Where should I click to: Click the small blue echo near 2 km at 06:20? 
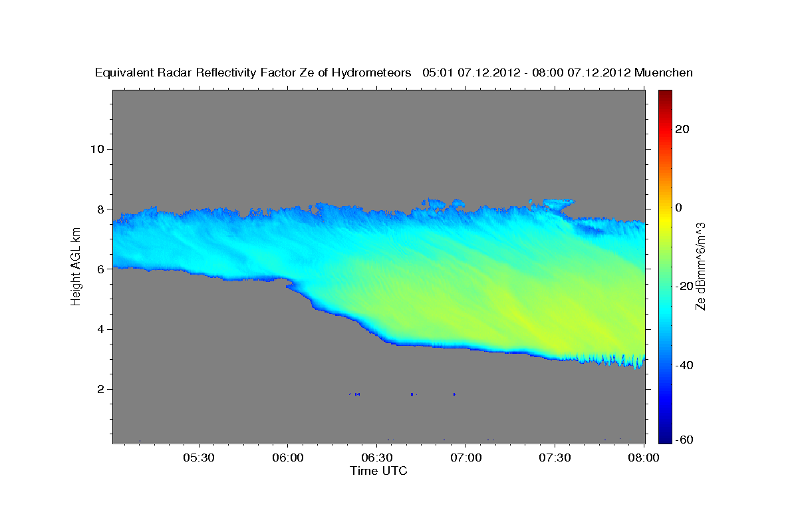[x=354, y=394]
